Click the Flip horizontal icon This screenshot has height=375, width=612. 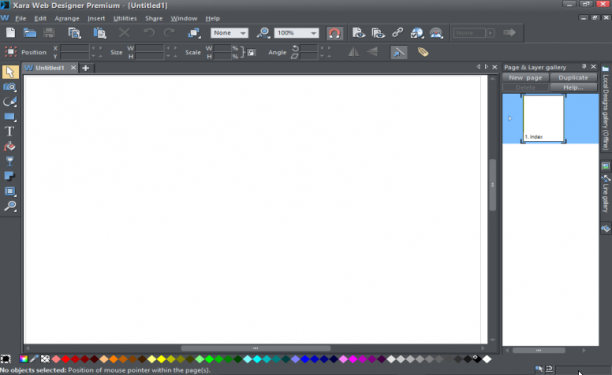click(x=354, y=52)
